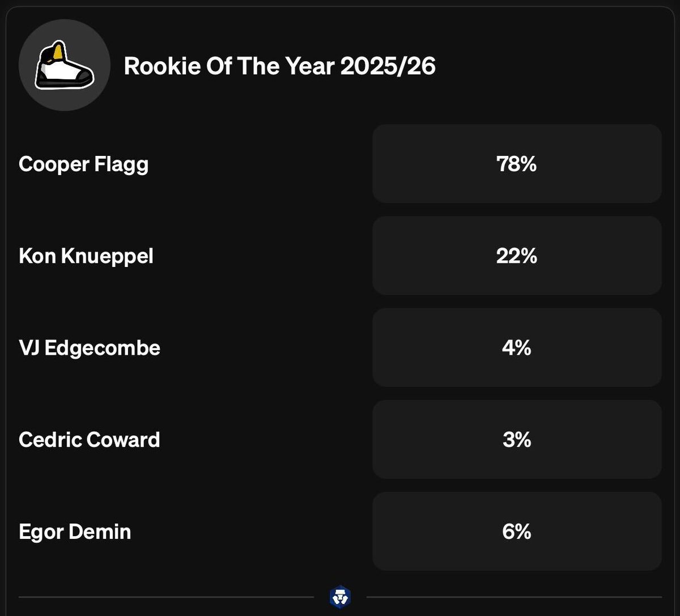Image resolution: width=680 pixels, height=616 pixels.
Task: Select the VJ Edgecombe name label
Action: (89, 348)
